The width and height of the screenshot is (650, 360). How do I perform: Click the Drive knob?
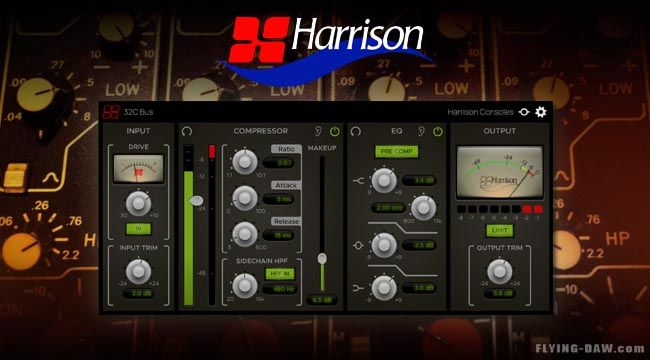pos(138,204)
